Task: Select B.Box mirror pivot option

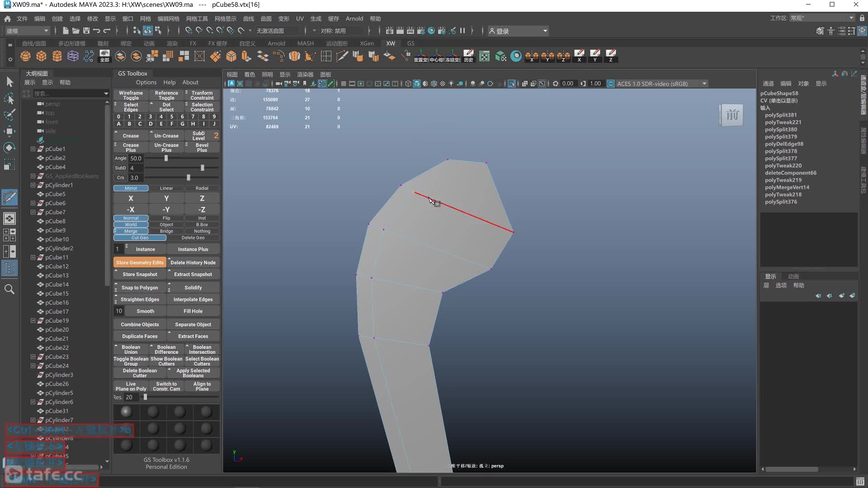Action: pyautogui.click(x=202, y=225)
